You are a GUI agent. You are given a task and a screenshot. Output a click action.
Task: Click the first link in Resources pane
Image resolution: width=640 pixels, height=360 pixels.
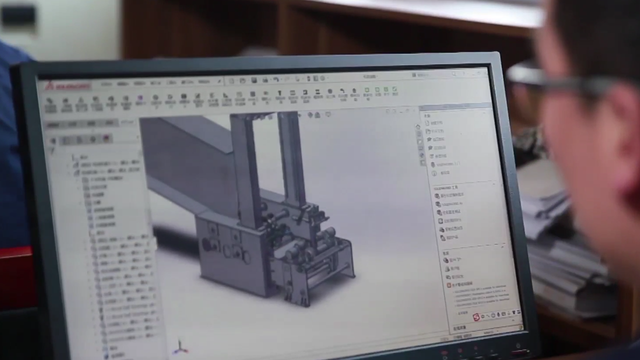(x=451, y=259)
